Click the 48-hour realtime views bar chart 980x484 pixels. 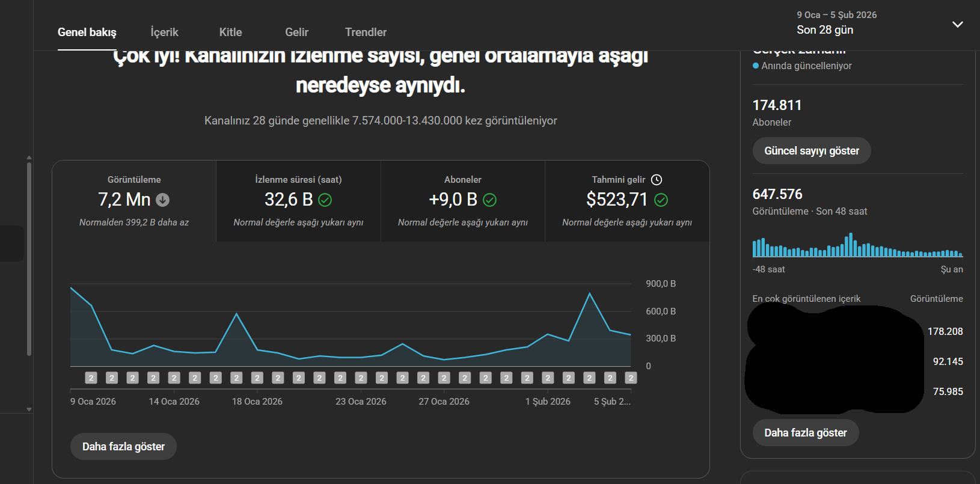(857, 247)
